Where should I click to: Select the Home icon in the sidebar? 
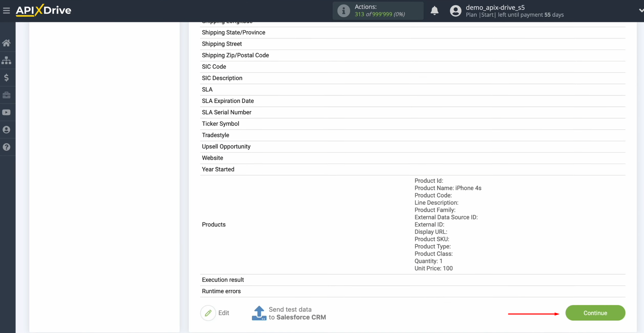click(7, 42)
